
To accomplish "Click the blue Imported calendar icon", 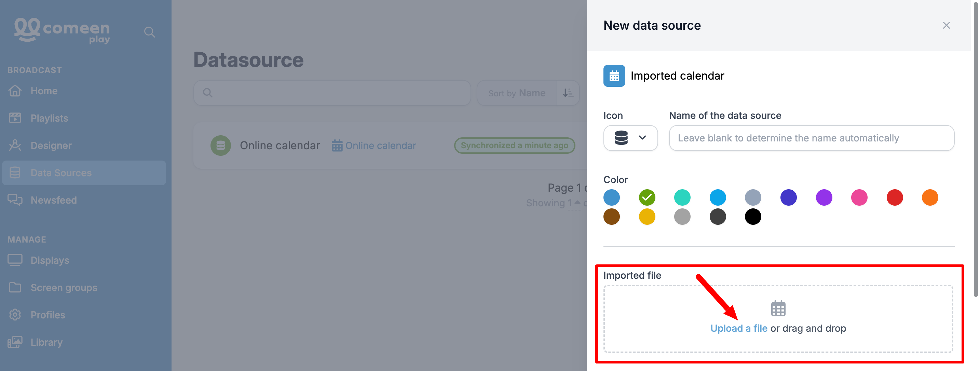I will point(614,76).
